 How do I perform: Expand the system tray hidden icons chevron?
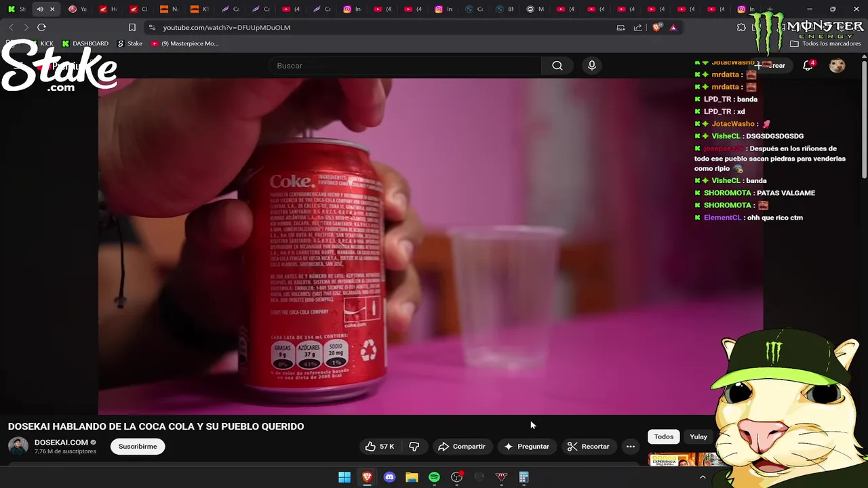(703, 477)
